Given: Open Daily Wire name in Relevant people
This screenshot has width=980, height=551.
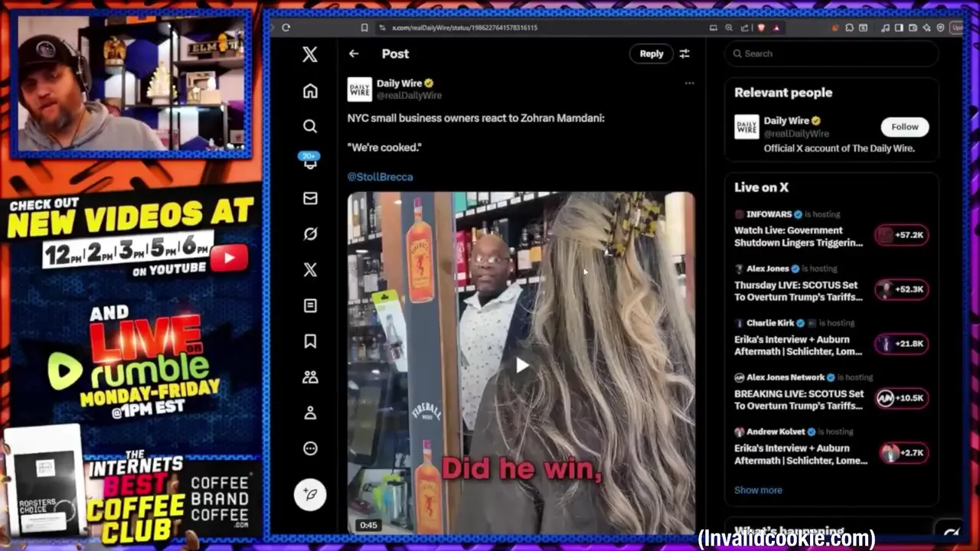Looking at the screenshot, I should point(786,121).
